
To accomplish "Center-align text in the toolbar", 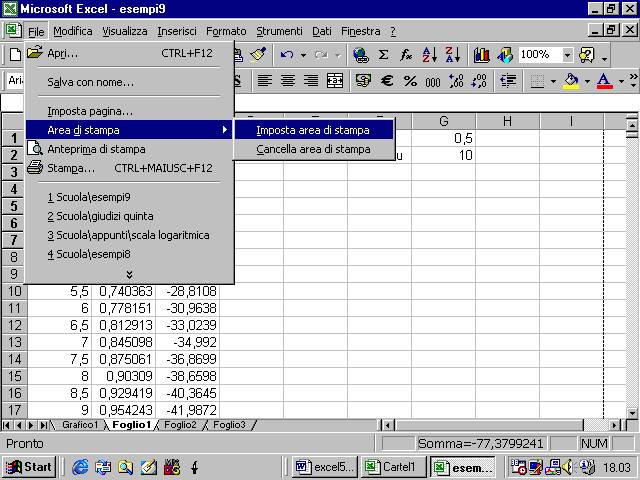I will (x=288, y=80).
